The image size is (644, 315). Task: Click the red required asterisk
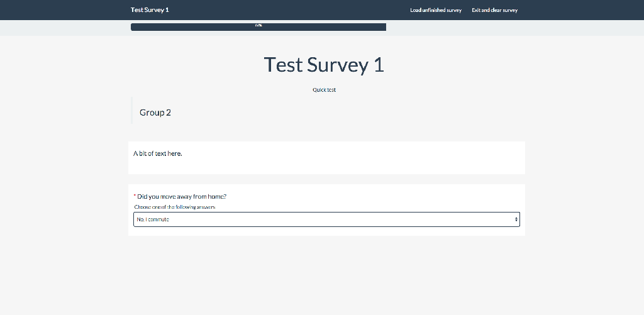pyautogui.click(x=135, y=197)
